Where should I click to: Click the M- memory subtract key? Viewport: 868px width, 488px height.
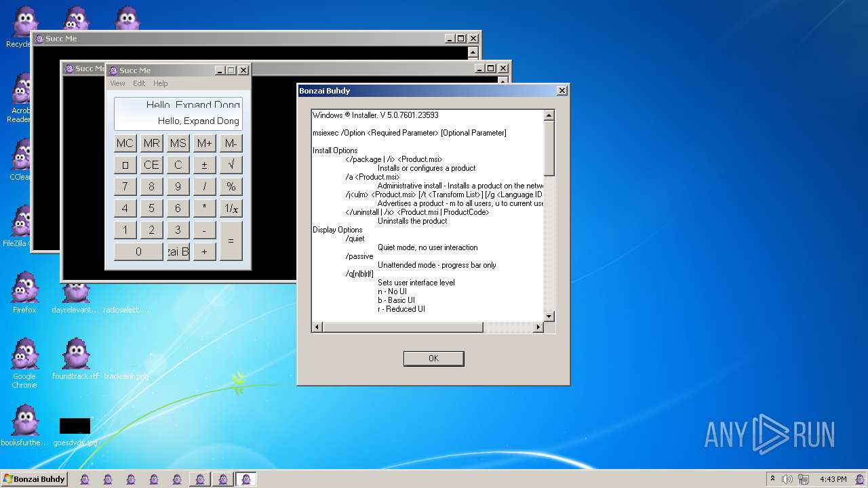click(x=231, y=143)
